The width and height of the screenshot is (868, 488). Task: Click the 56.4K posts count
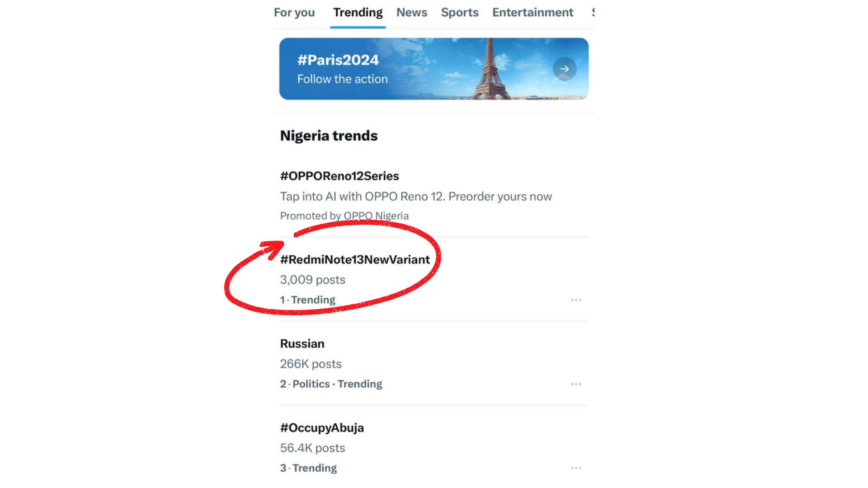[312, 448]
